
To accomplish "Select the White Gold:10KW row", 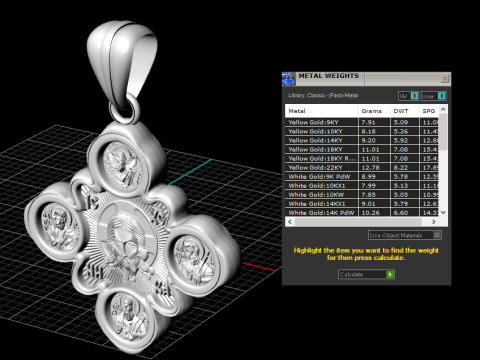I will click(x=362, y=194).
